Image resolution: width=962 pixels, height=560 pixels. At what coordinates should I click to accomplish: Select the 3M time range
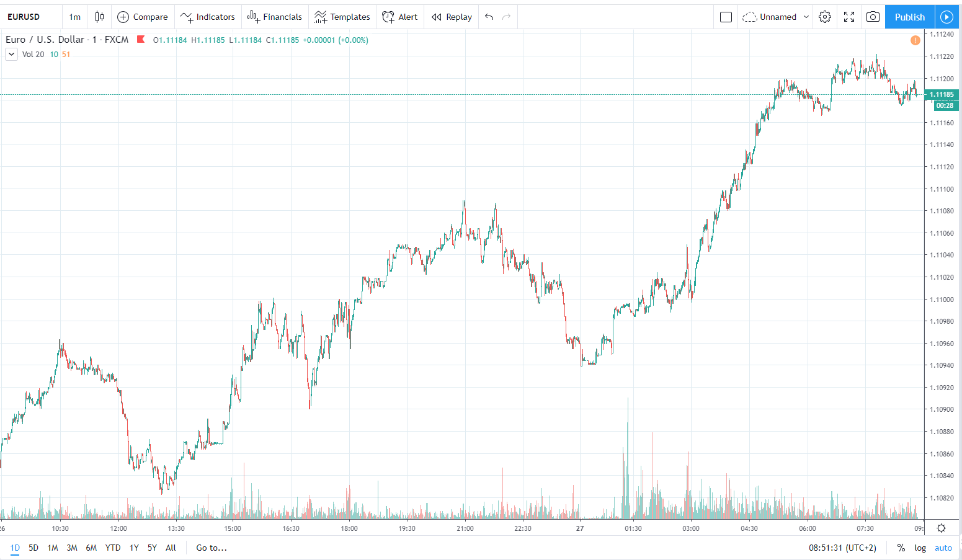pos(72,548)
